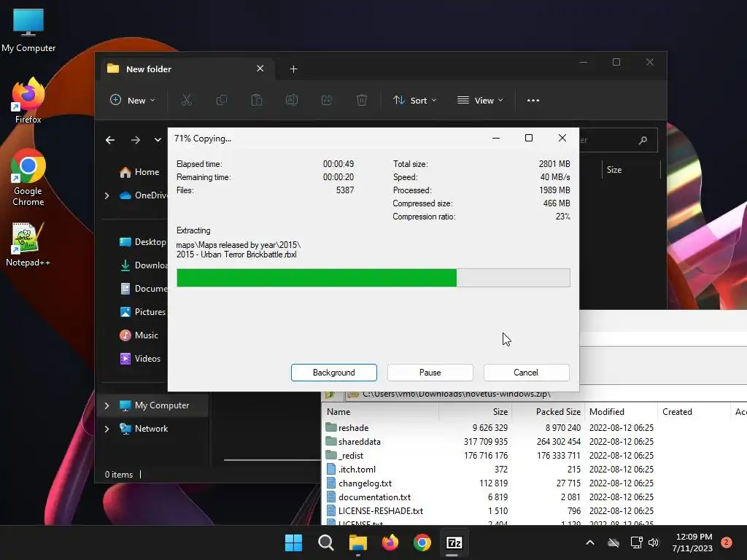Open the View dropdown in Explorer
The image size is (747, 560).
(480, 100)
